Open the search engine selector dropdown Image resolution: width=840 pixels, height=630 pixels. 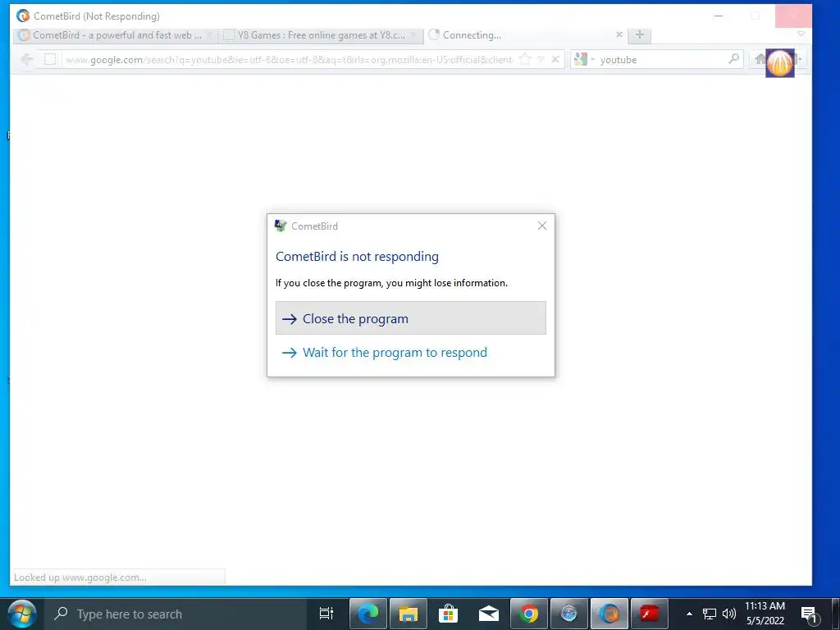coord(584,59)
